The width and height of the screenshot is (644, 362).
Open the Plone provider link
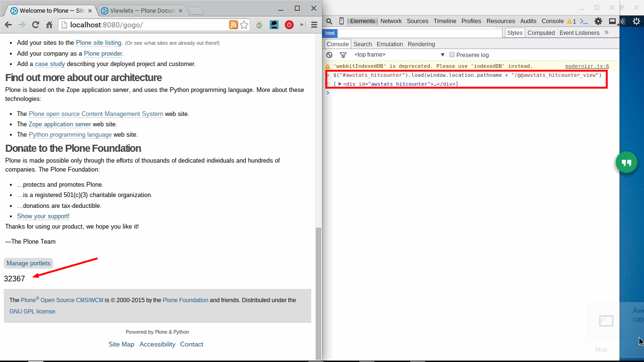[x=103, y=54]
